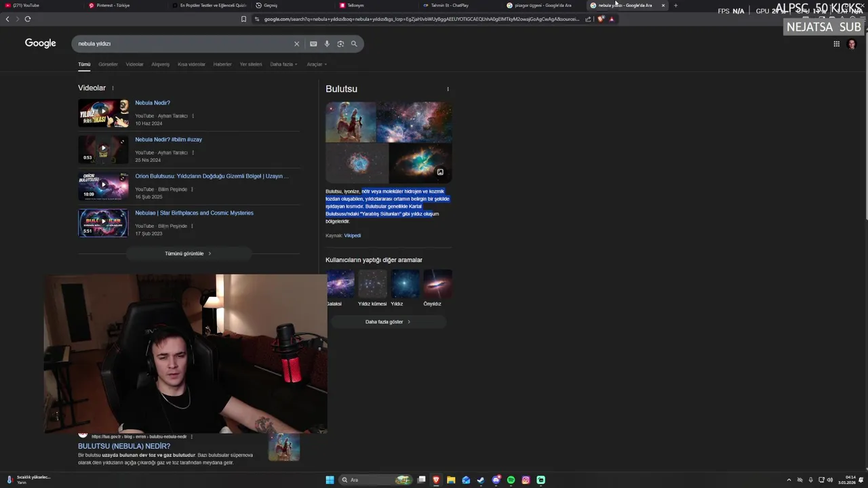Viewport: 868px width, 488px height.
Task: Switch to the YouTube browser tab
Action: coord(42,5)
